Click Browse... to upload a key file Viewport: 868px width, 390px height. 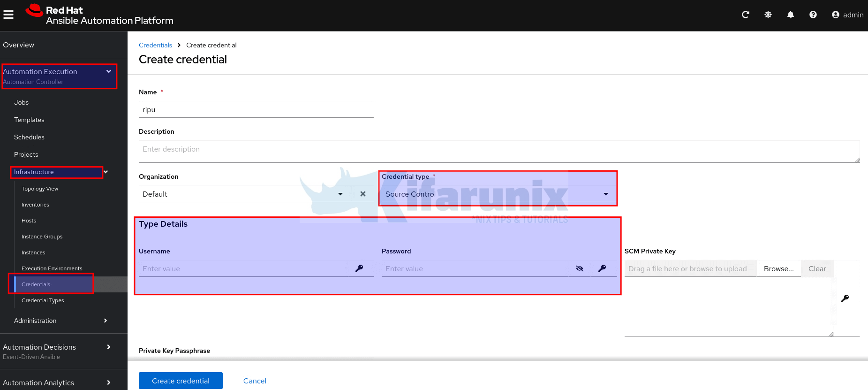778,268
